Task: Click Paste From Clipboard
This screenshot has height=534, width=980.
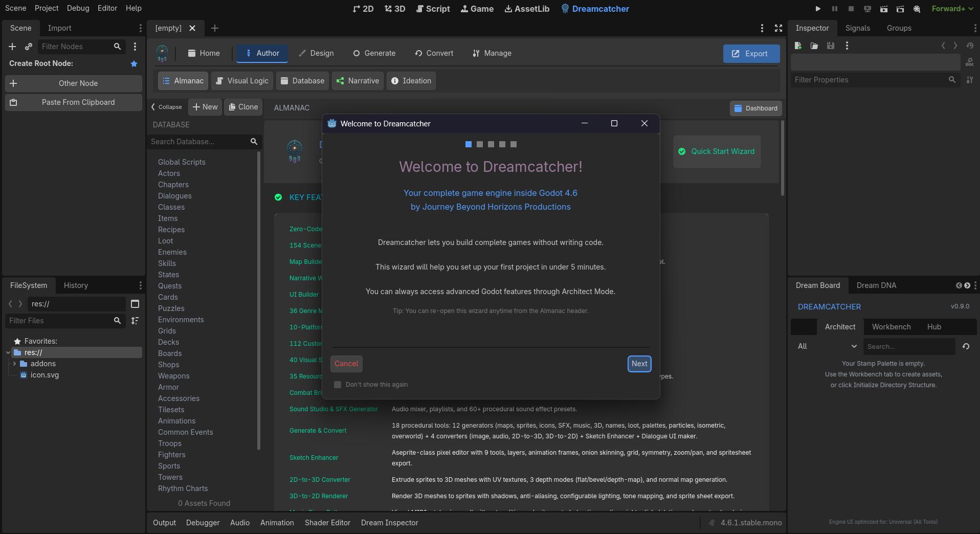Action: pyautogui.click(x=74, y=102)
